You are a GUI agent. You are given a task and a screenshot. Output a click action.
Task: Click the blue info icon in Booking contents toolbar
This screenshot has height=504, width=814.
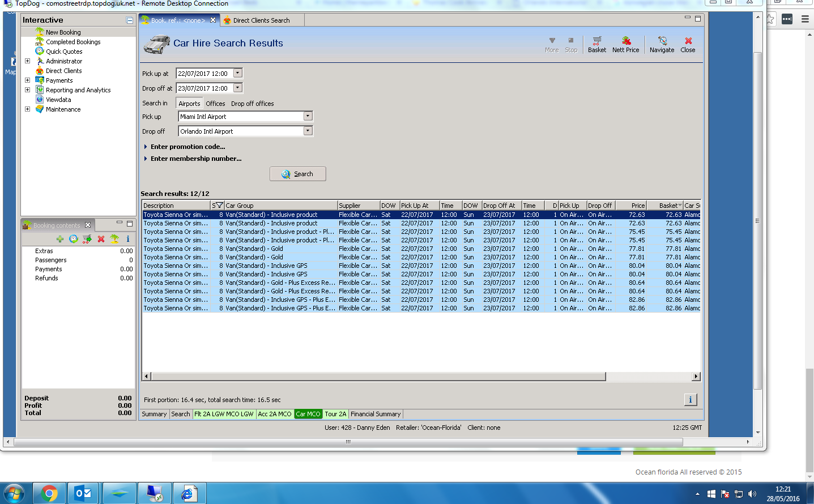[128, 239]
